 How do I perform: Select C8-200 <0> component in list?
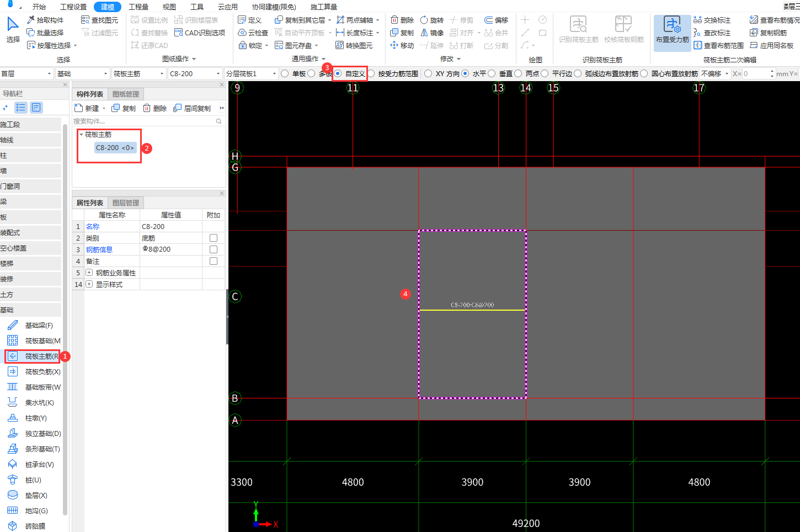tap(115, 148)
